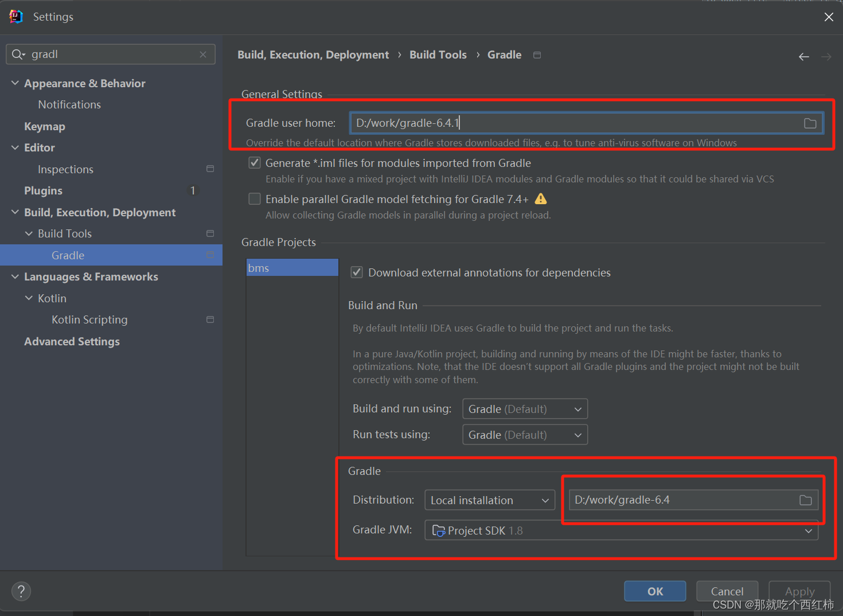The image size is (843, 616).
Task: Click the reset icon beside the Gradle breadcrumb
Action: click(x=537, y=54)
